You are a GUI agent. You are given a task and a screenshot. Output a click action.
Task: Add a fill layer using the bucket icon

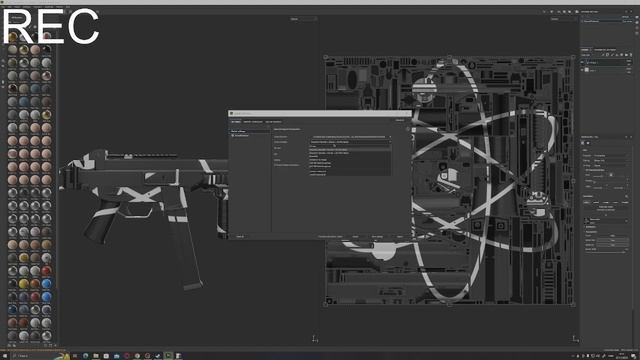click(x=617, y=55)
